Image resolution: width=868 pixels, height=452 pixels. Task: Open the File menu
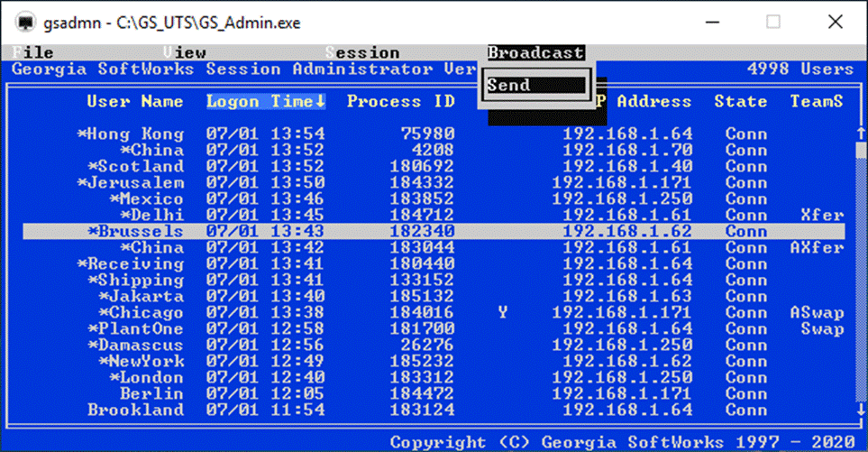point(32,52)
